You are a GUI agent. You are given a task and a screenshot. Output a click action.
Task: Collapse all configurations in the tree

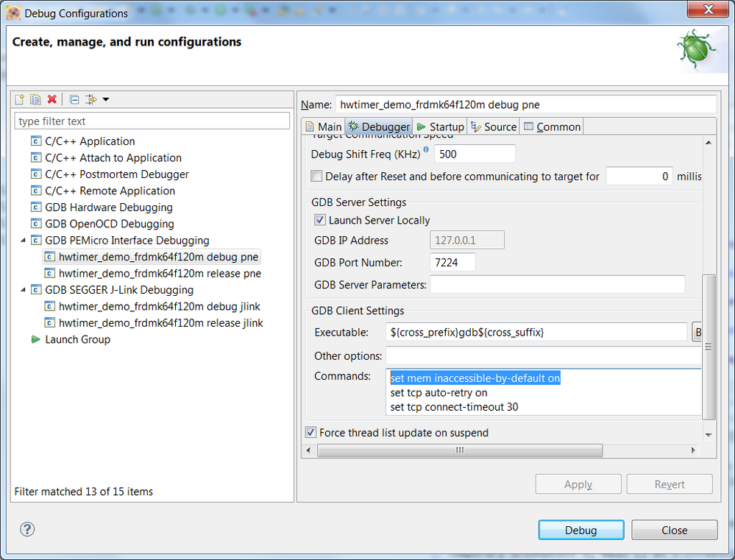74,99
